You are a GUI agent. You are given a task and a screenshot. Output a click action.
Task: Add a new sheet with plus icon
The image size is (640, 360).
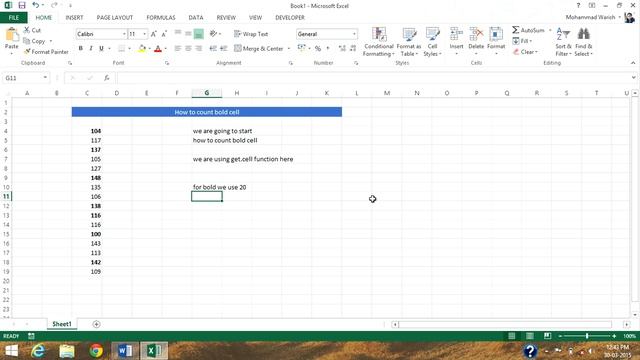click(x=96, y=324)
